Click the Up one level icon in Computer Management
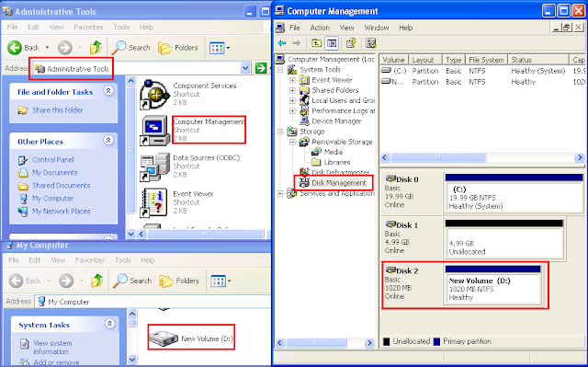 click(316, 43)
